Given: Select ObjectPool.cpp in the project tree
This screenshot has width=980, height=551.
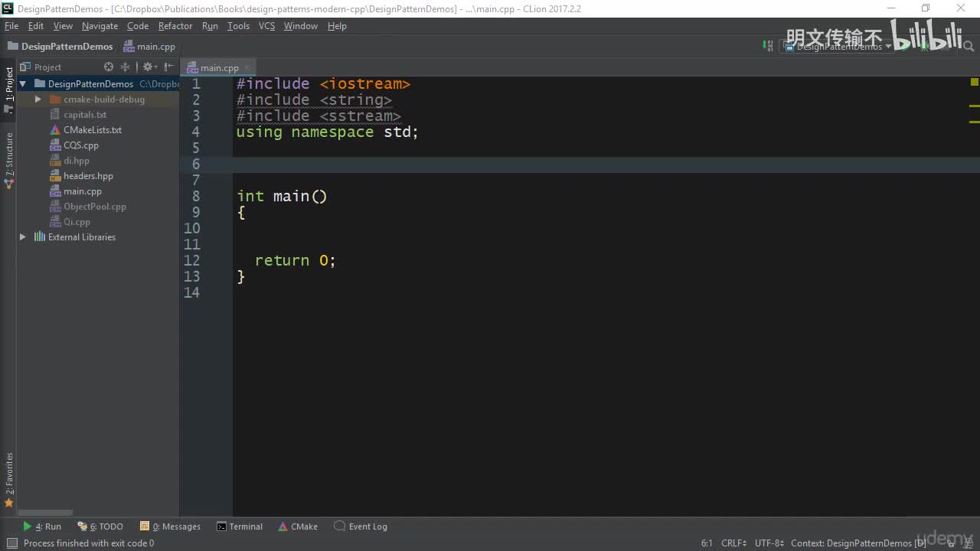Looking at the screenshot, I should (94, 207).
